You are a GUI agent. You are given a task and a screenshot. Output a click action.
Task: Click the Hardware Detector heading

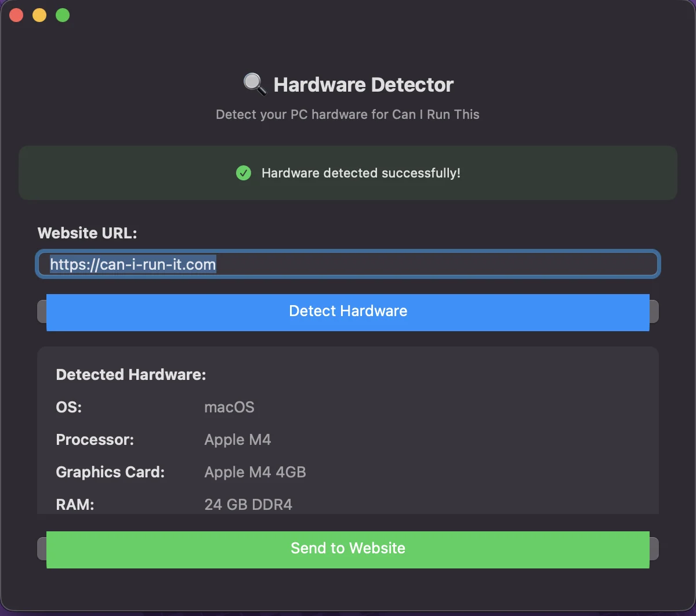(364, 85)
